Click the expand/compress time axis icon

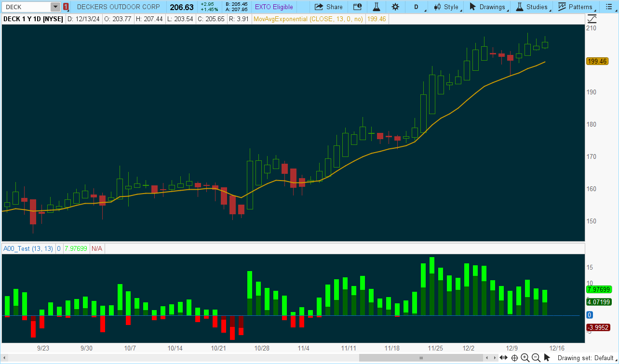[x=504, y=358]
